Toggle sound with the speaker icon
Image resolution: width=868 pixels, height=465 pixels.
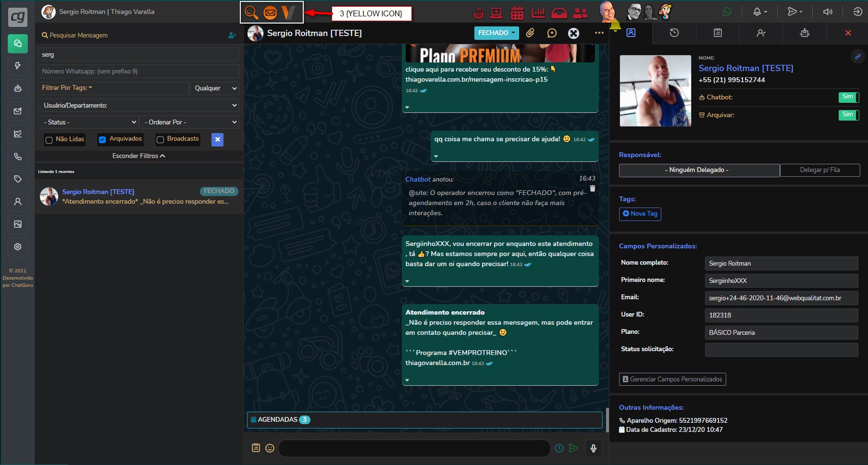tap(828, 12)
